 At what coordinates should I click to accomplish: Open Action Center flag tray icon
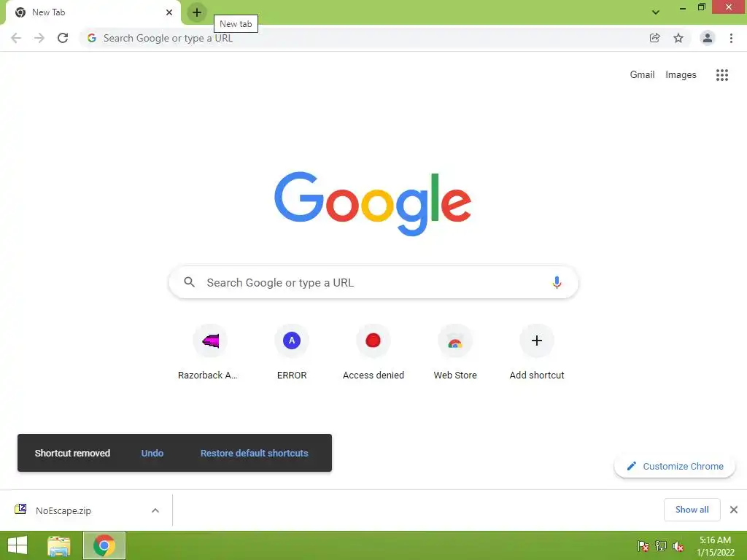643,546
